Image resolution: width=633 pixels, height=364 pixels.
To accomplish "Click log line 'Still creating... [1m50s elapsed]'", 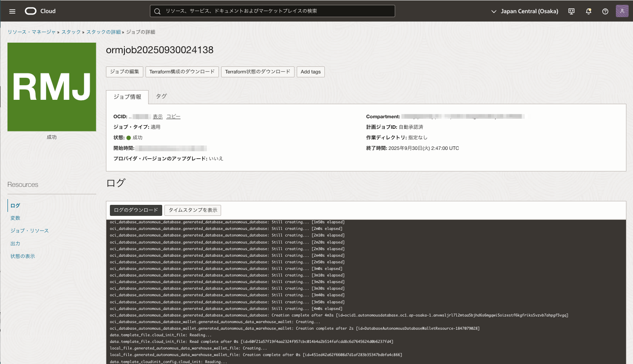I will coord(227,222).
